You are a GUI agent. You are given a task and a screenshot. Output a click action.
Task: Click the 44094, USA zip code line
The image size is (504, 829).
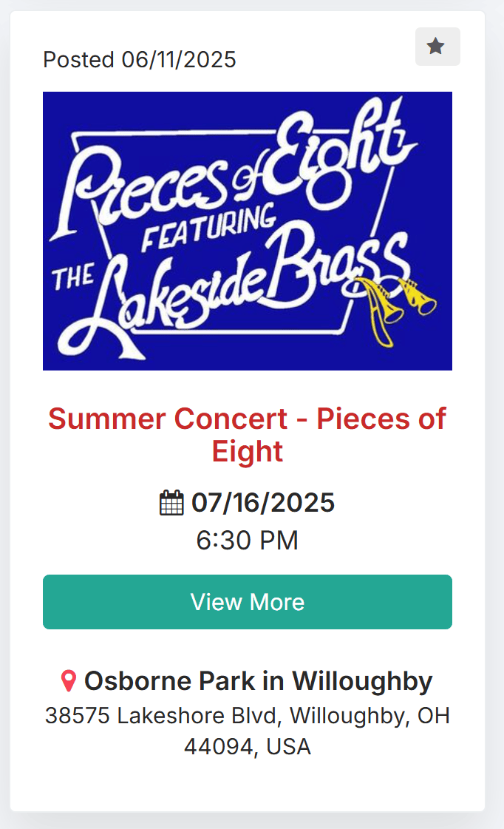point(248,746)
